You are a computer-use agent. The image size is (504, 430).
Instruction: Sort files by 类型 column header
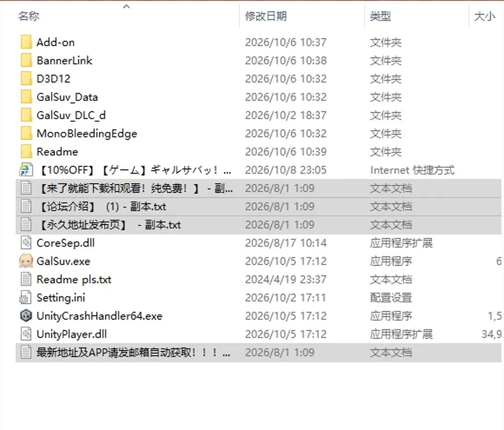380,16
